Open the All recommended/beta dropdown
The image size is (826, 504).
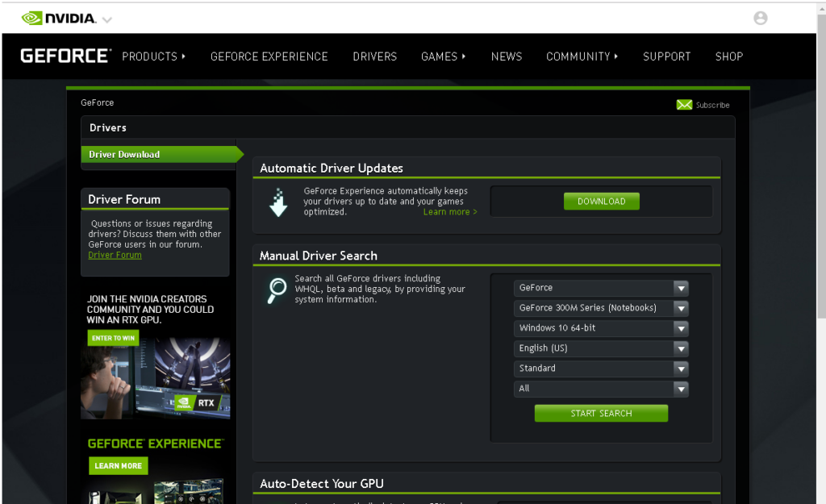pyautogui.click(x=601, y=389)
